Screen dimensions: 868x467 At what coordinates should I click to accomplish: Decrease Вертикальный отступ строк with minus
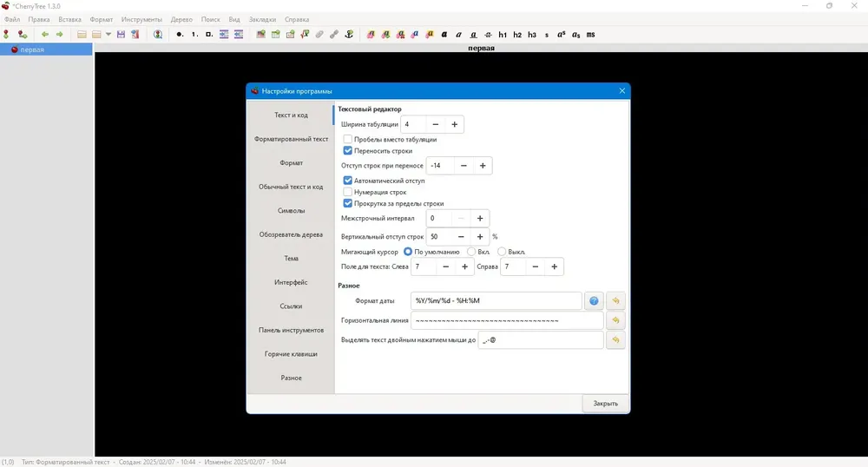[461, 237]
